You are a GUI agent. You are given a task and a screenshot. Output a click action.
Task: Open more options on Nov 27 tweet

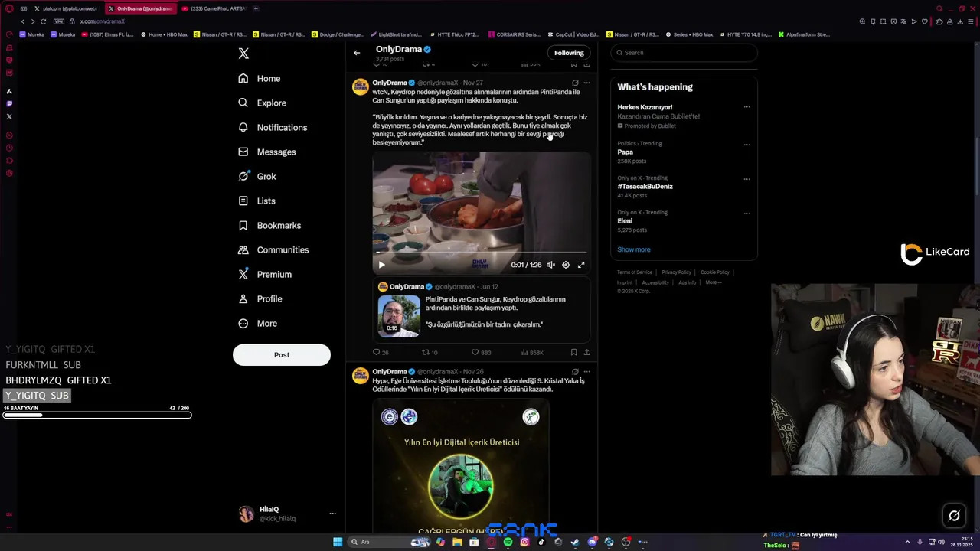(587, 83)
